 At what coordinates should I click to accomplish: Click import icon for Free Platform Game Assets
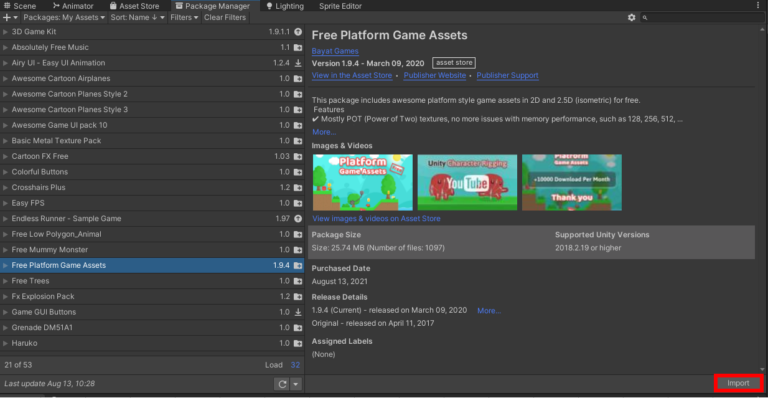(298, 265)
